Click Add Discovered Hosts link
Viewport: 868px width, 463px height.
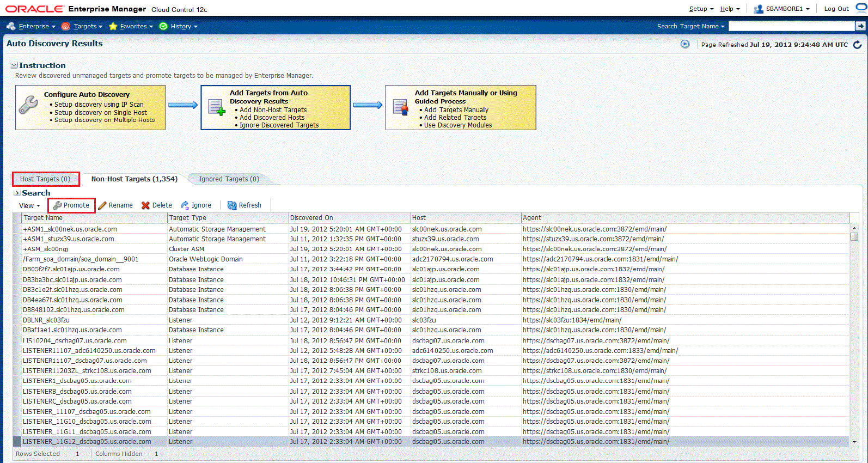tap(272, 117)
